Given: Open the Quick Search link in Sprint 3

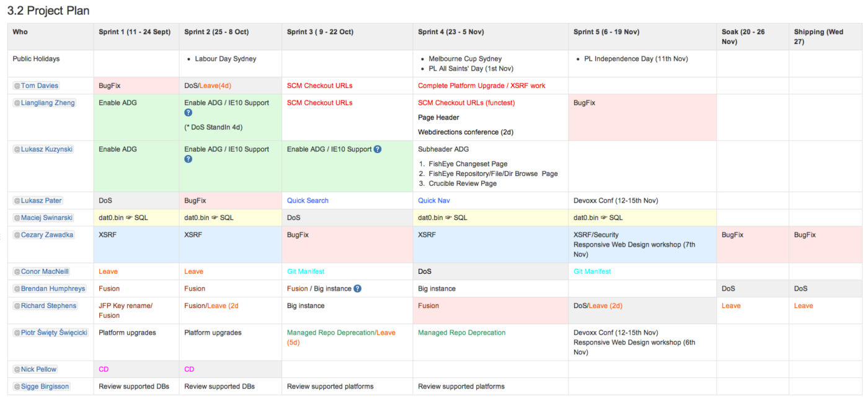Looking at the screenshot, I should coord(307,200).
